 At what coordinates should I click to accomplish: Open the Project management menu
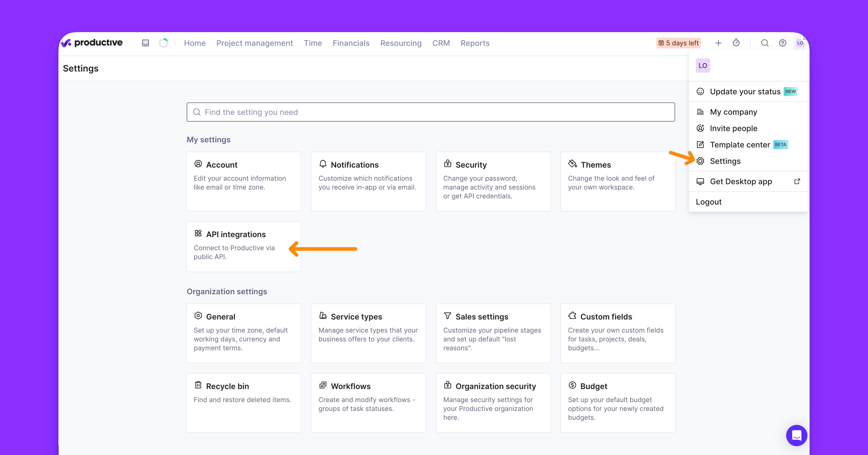pos(254,43)
